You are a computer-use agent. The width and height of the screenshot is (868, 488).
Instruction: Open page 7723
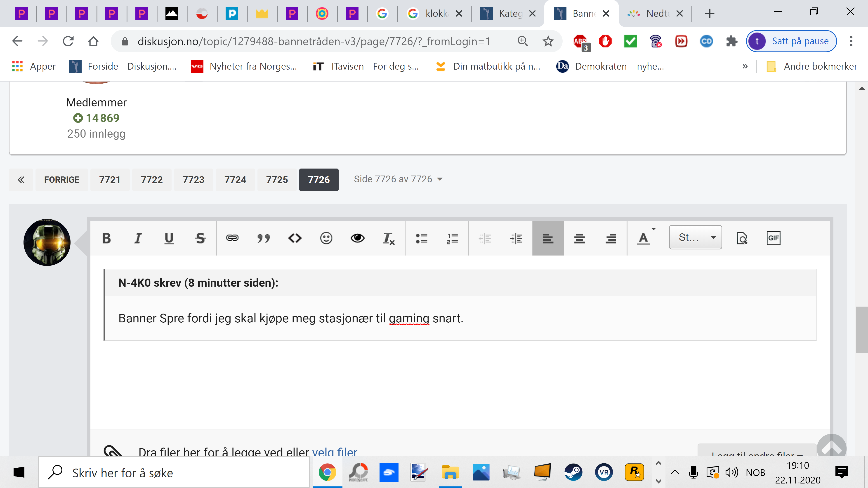click(x=193, y=180)
